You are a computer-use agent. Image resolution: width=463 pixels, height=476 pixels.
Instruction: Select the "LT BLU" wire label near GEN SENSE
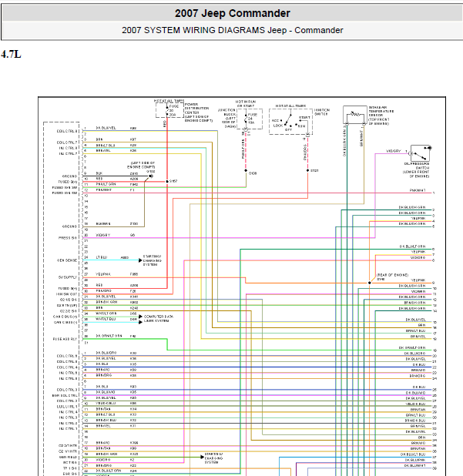point(102,257)
